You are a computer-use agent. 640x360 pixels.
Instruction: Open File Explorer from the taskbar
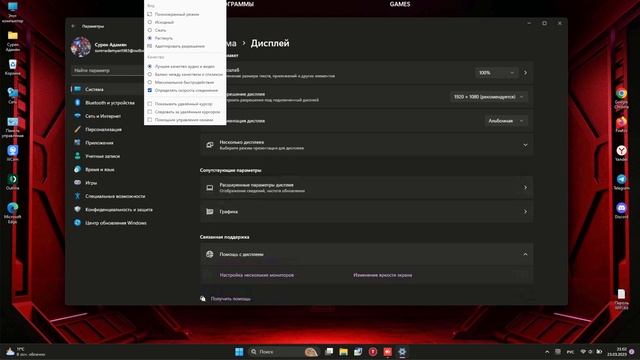pos(343,352)
